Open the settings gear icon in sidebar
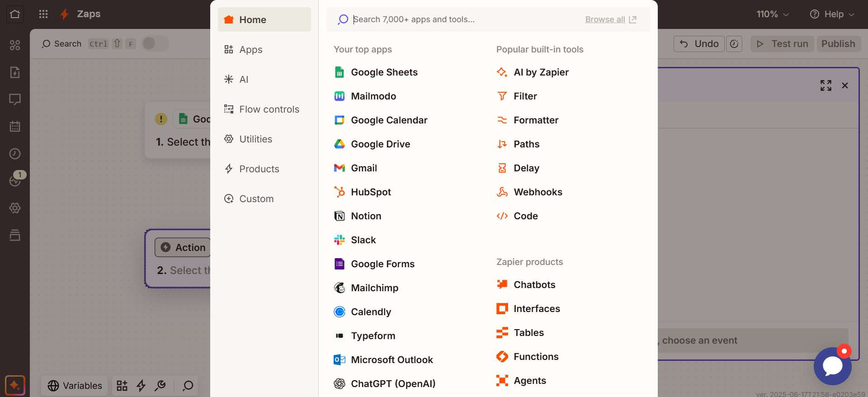This screenshot has height=397, width=868. click(x=15, y=208)
